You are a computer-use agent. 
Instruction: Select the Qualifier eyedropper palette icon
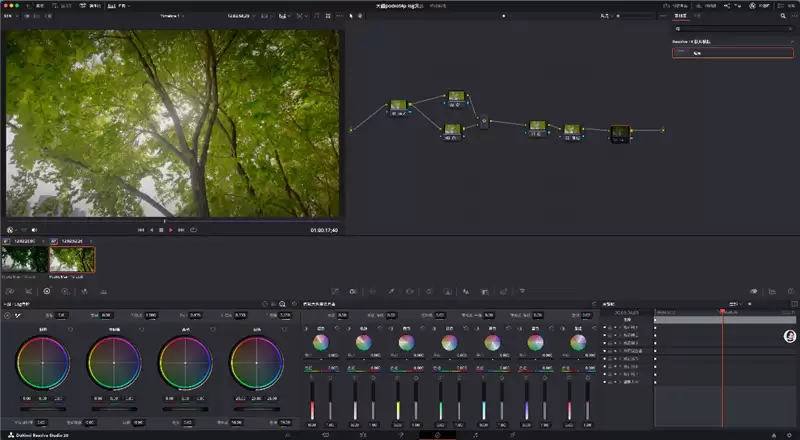click(391, 291)
